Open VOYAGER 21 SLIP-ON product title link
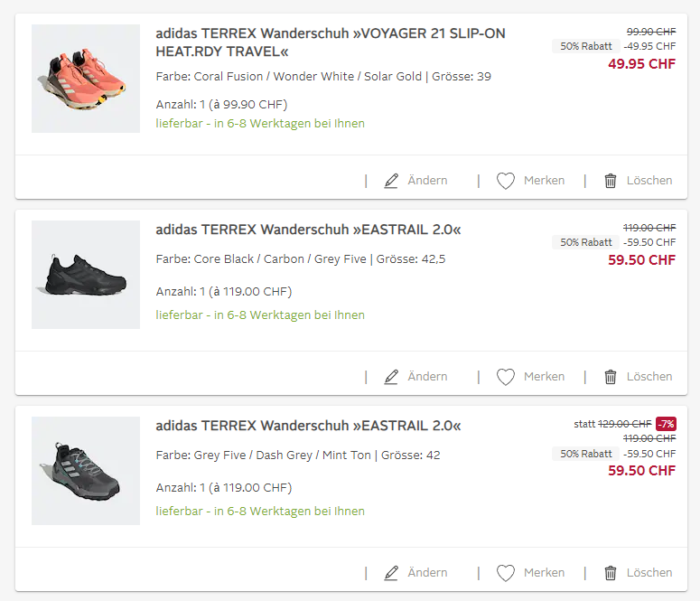 click(330, 42)
